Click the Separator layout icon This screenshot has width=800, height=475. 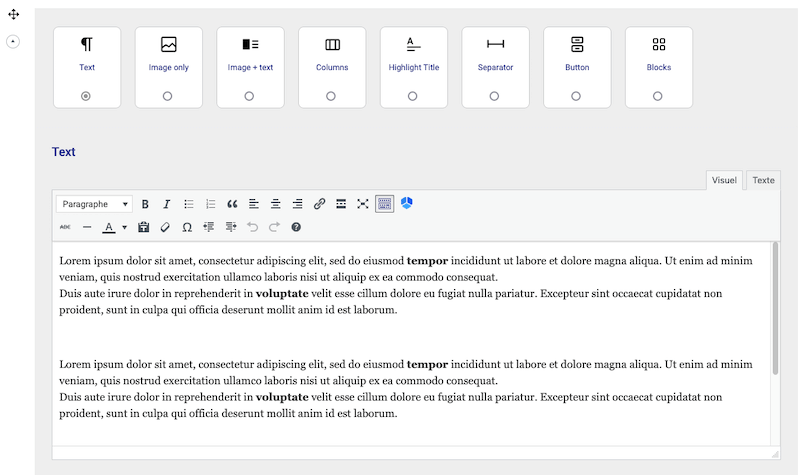click(x=495, y=44)
